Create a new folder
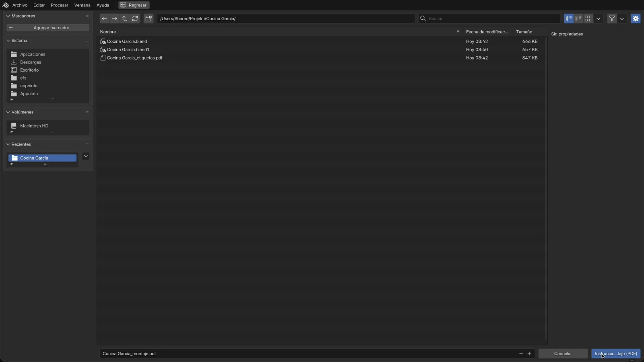 click(x=149, y=19)
